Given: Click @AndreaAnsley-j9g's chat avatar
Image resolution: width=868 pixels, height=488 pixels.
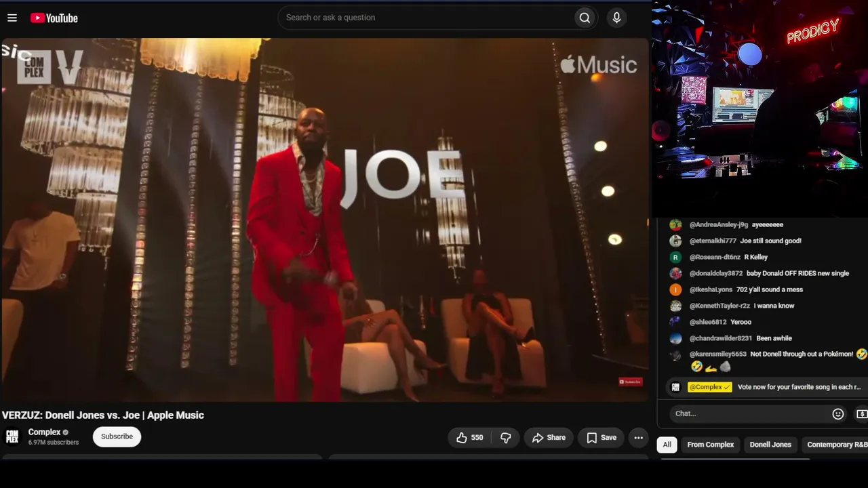Looking at the screenshot, I should pos(675,225).
